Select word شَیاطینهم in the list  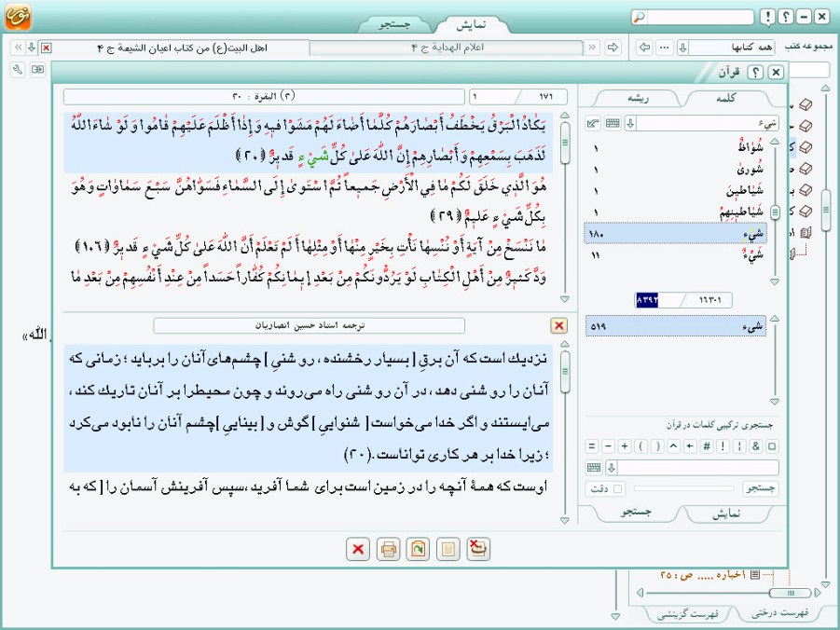(676, 212)
